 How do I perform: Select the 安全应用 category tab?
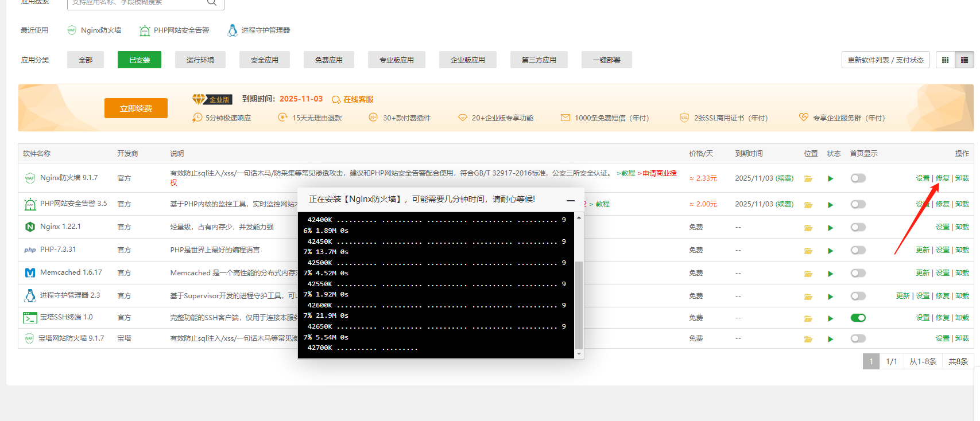pyautogui.click(x=265, y=60)
